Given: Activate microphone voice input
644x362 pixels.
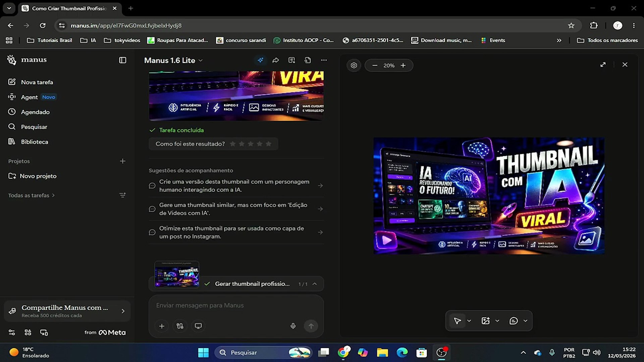Looking at the screenshot, I should (293, 326).
